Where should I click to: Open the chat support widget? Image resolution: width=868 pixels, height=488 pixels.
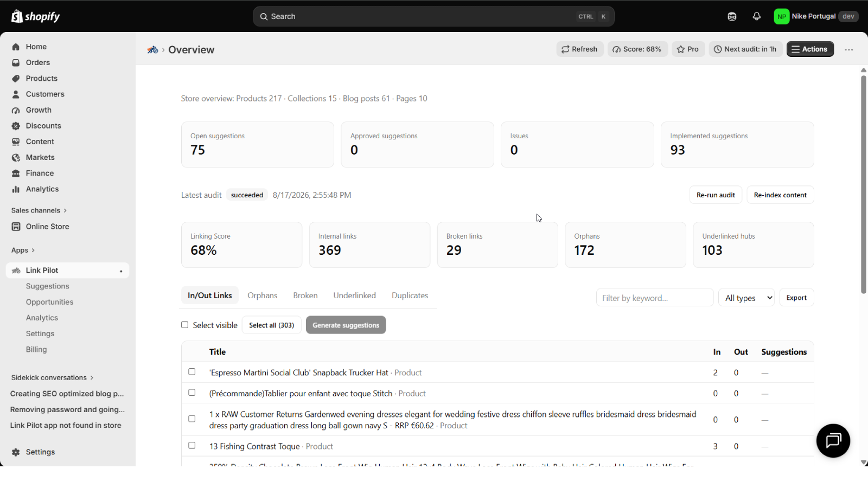coord(833,441)
